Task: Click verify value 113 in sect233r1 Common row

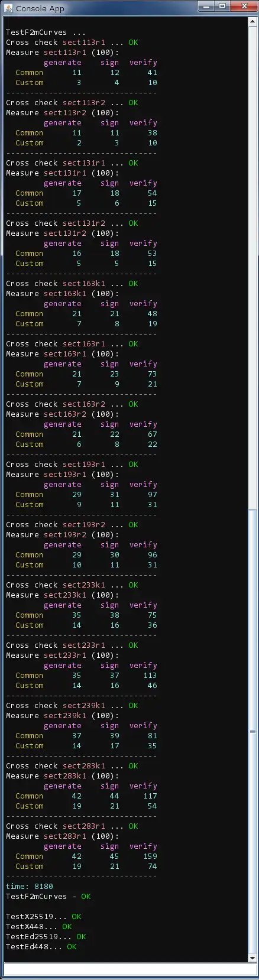Action: 150,676
